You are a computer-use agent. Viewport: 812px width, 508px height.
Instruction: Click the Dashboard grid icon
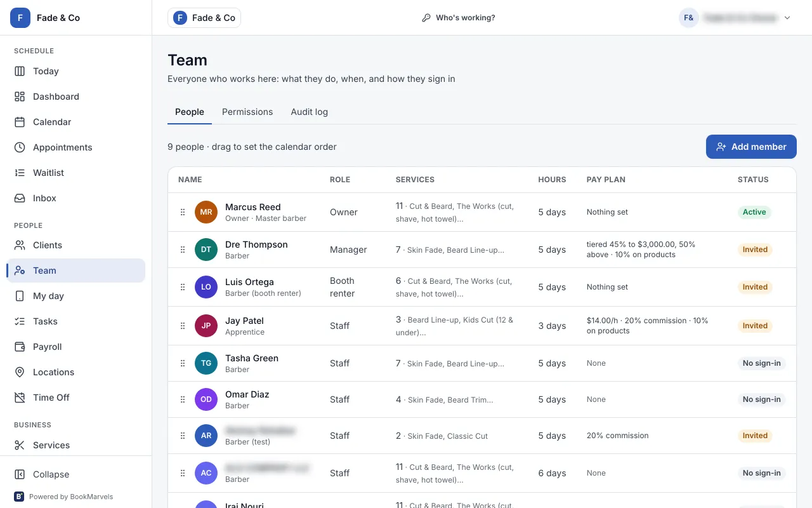[x=20, y=97]
